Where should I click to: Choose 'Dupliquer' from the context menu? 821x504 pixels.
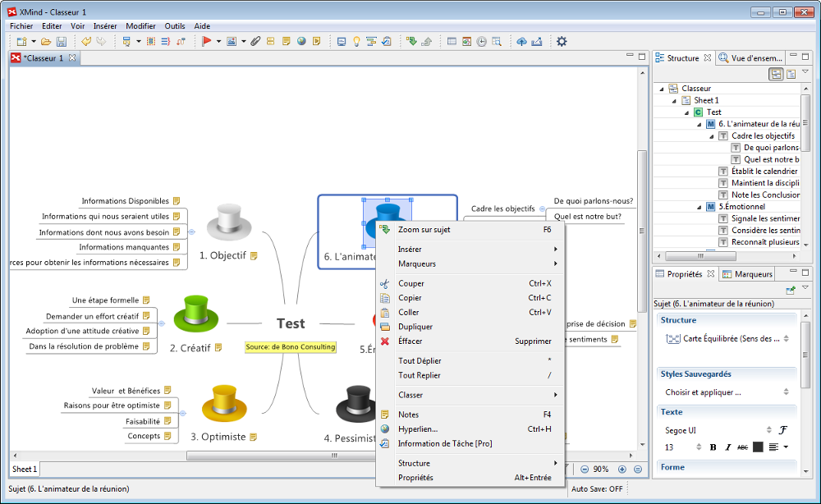415,327
